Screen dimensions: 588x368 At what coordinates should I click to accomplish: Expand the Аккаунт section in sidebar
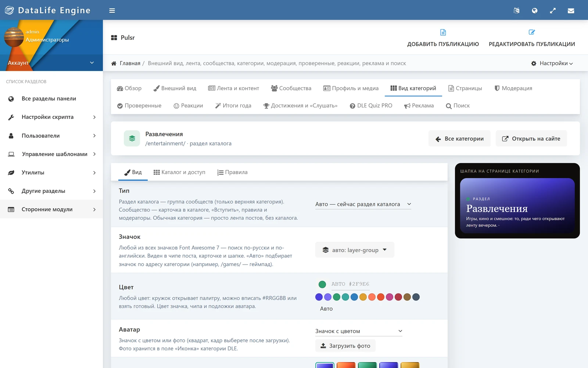pyautogui.click(x=51, y=63)
